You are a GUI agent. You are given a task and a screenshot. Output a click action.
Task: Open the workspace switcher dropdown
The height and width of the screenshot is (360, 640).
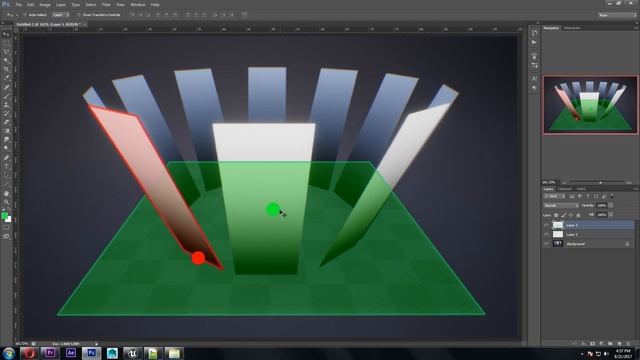pos(617,15)
